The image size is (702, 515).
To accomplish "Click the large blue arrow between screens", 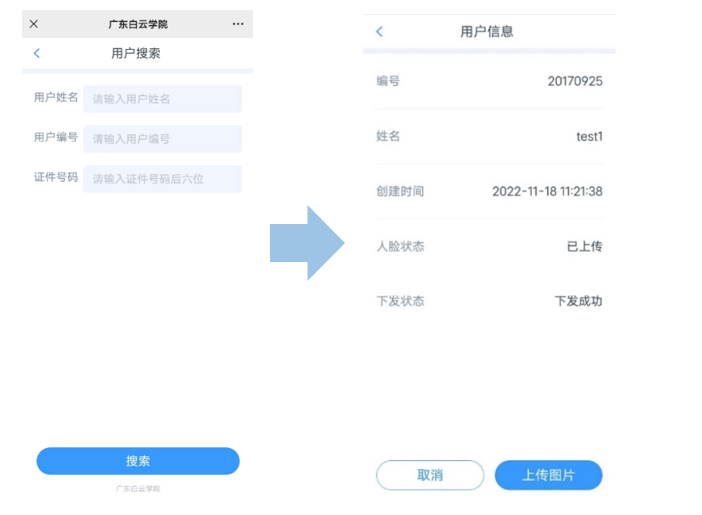I will pyautogui.click(x=307, y=243).
